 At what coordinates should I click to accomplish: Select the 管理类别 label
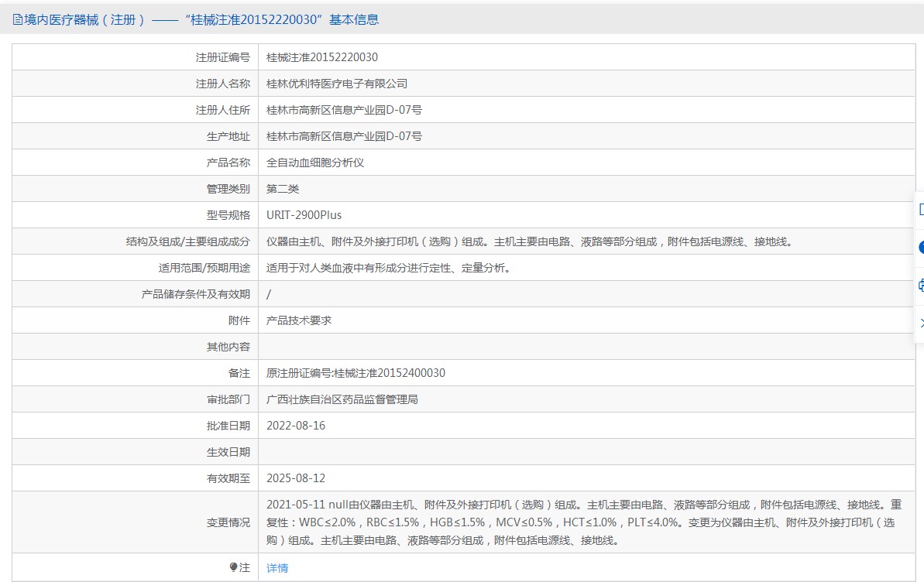click(x=228, y=189)
